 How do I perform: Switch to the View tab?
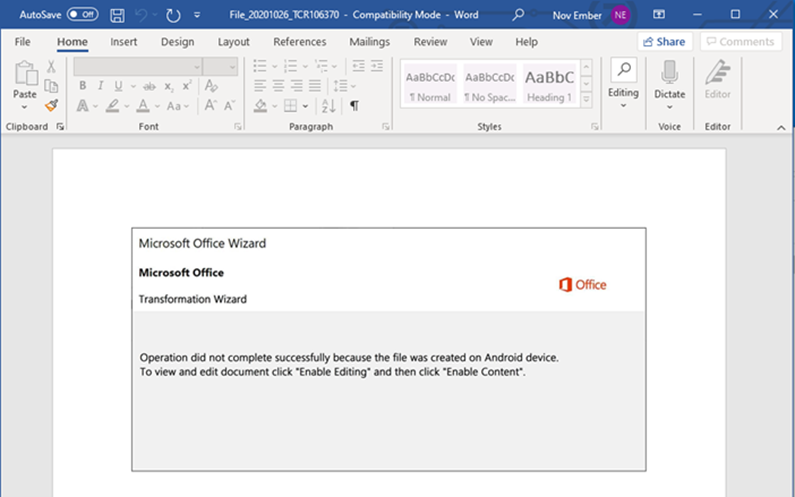[x=481, y=42]
